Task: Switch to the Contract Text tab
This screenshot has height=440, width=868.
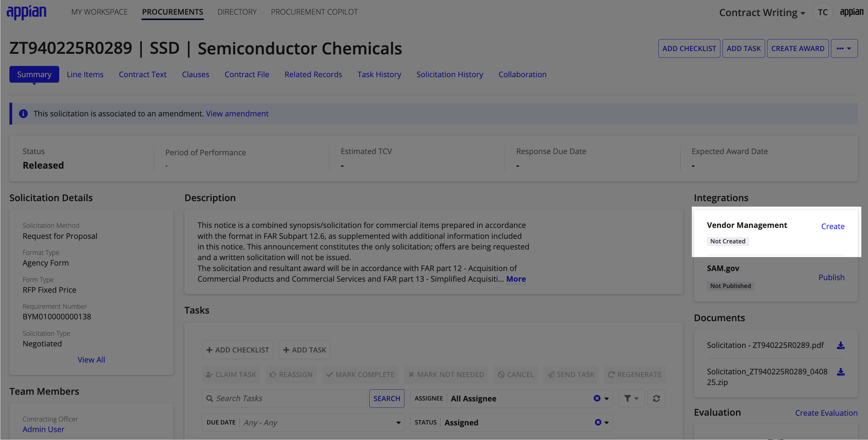Action: pos(142,74)
